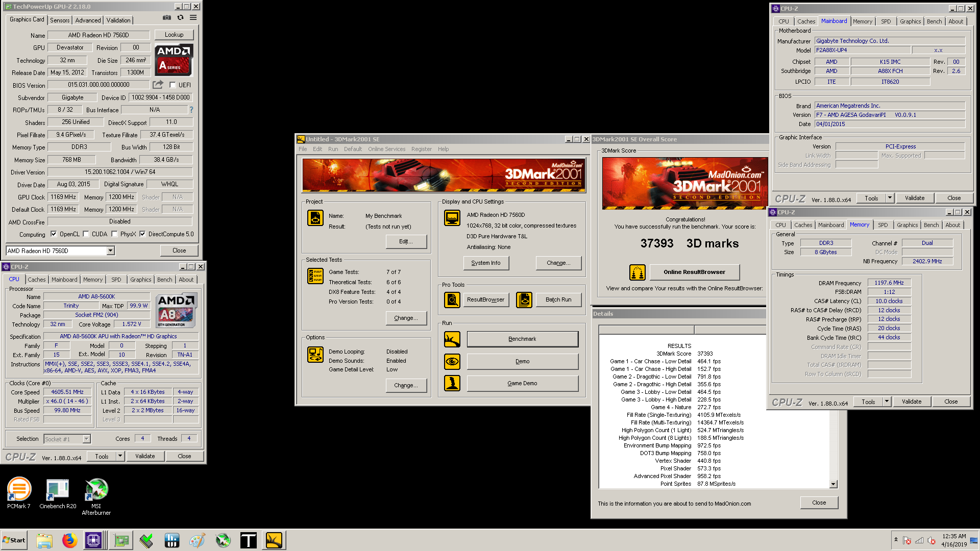Click DRAM Frequency value 1197.6 MHz
Viewport: 980px width, 551px height.
tap(889, 283)
